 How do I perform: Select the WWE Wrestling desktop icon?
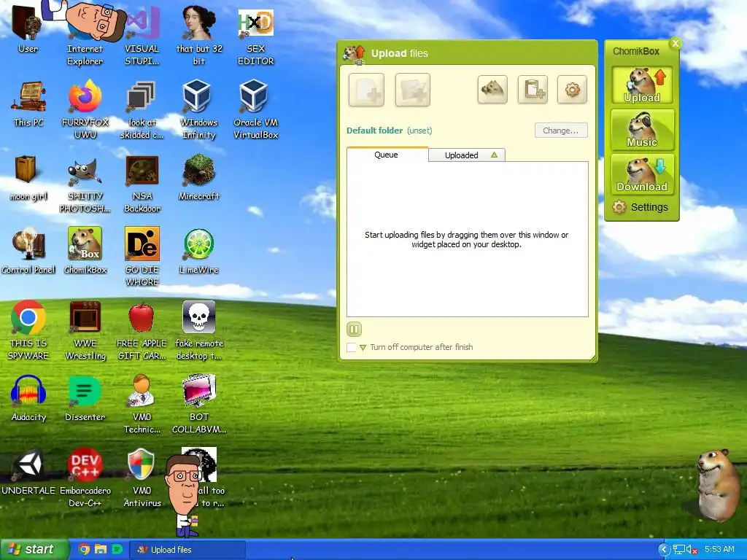tap(85, 330)
